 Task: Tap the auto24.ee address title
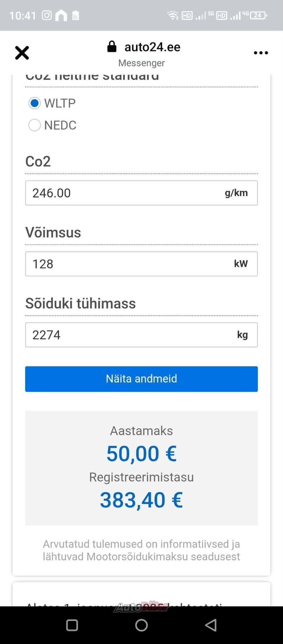coord(152,47)
